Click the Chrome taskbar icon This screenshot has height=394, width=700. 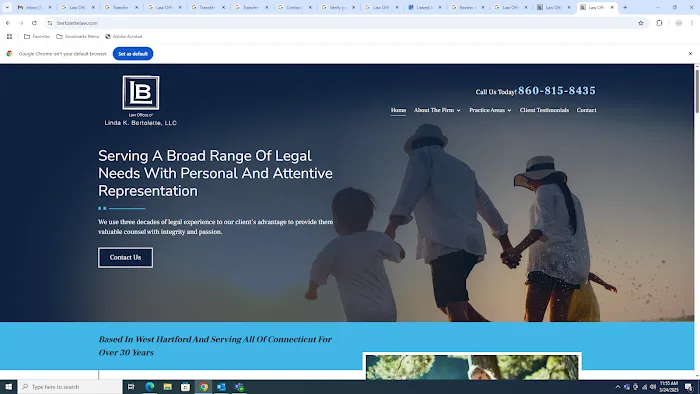tap(203, 387)
